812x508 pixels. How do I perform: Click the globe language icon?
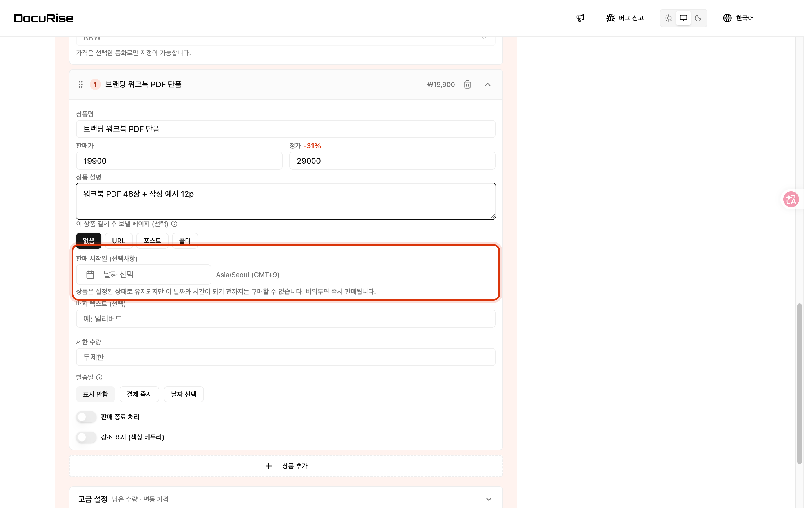tap(727, 18)
